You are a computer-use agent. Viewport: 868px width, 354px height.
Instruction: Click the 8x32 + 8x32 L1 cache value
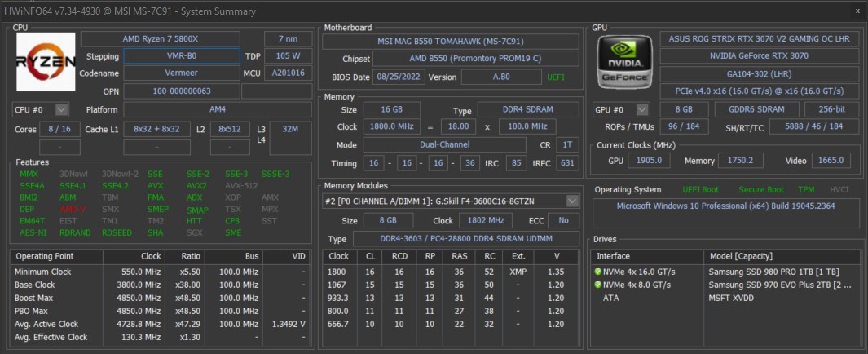click(x=156, y=129)
